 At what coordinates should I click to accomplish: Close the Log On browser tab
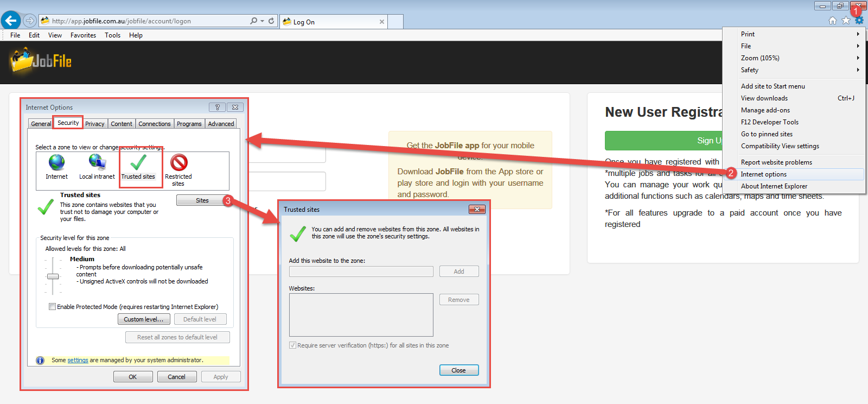click(382, 22)
